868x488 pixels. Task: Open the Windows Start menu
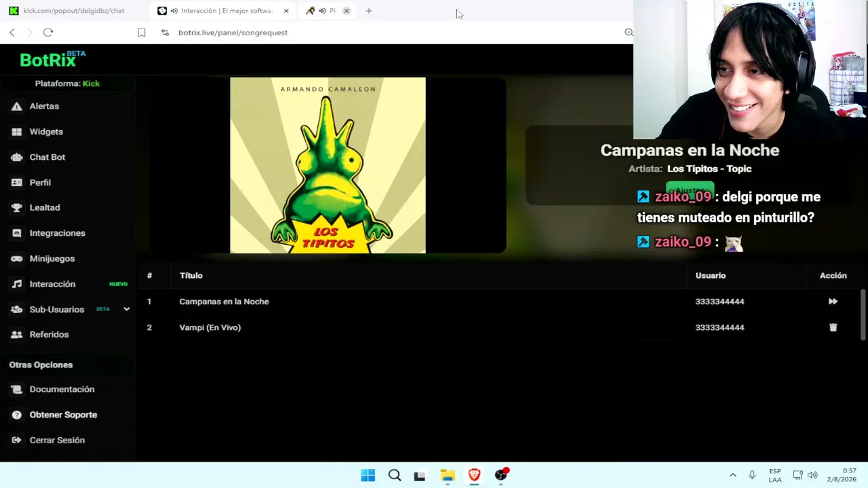click(x=368, y=475)
